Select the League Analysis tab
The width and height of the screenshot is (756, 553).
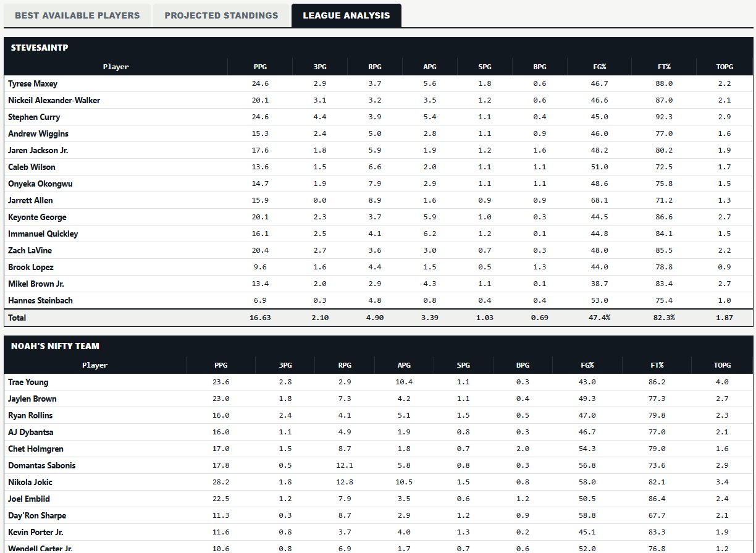pyautogui.click(x=346, y=15)
